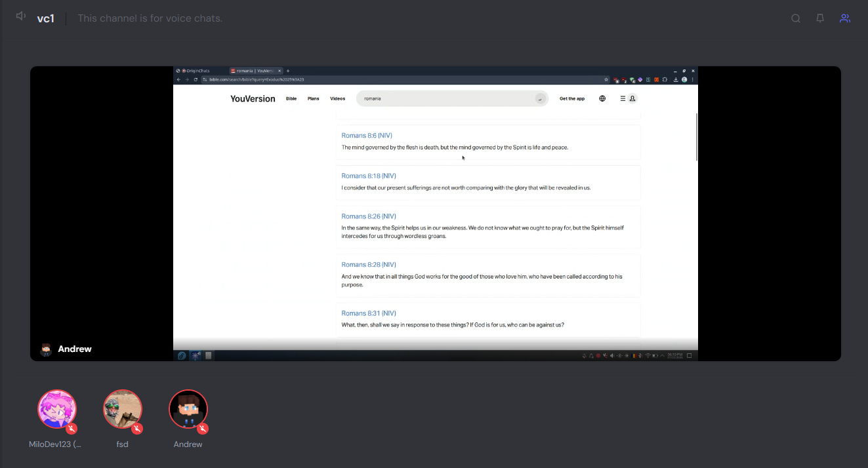Click muted mic badge on fsd
The width and height of the screenshot is (868, 468).
tap(137, 429)
